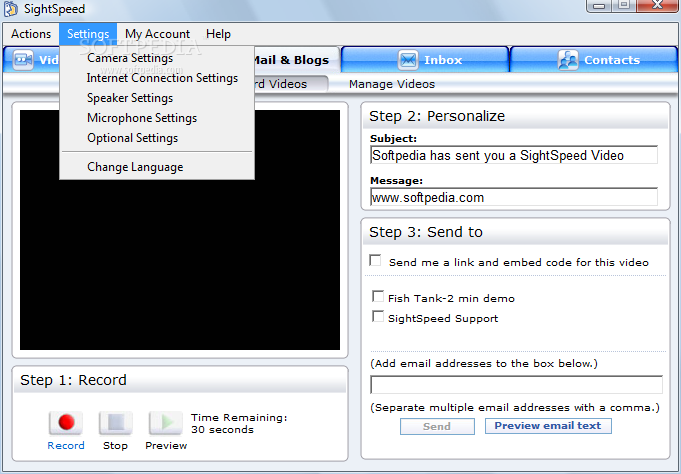Click the Record label link

[x=66, y=446]
